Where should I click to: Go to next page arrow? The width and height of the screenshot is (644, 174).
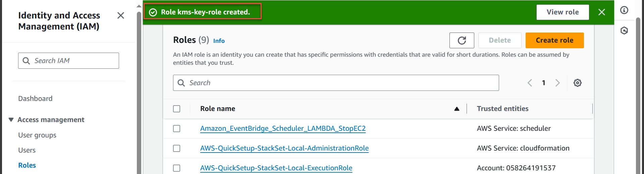(557, 83)
